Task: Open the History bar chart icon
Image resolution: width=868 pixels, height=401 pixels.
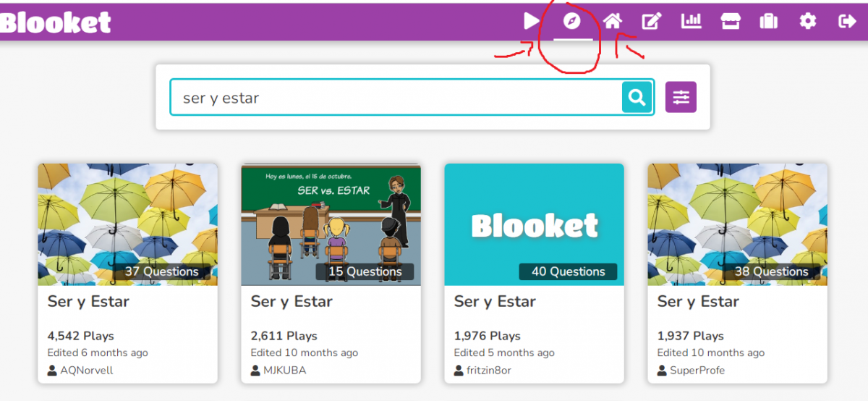Action: pyautogui.click(x=692, y=21)
